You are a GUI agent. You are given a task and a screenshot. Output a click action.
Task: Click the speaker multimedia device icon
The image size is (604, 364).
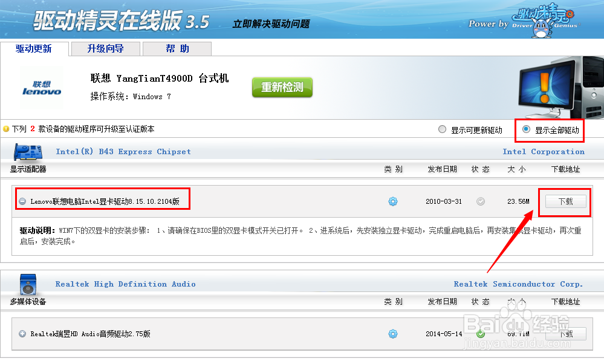(28, 284)
